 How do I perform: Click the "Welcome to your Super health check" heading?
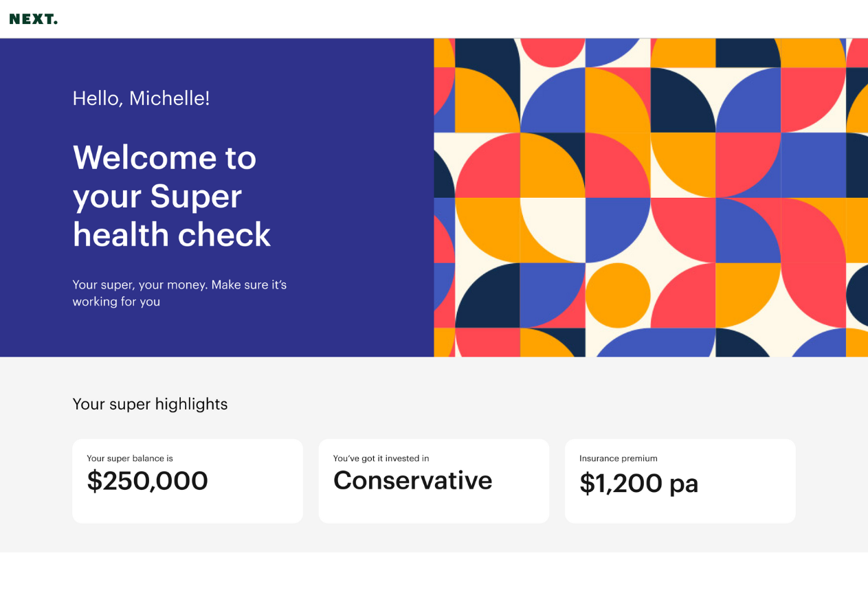click(172, 196)
